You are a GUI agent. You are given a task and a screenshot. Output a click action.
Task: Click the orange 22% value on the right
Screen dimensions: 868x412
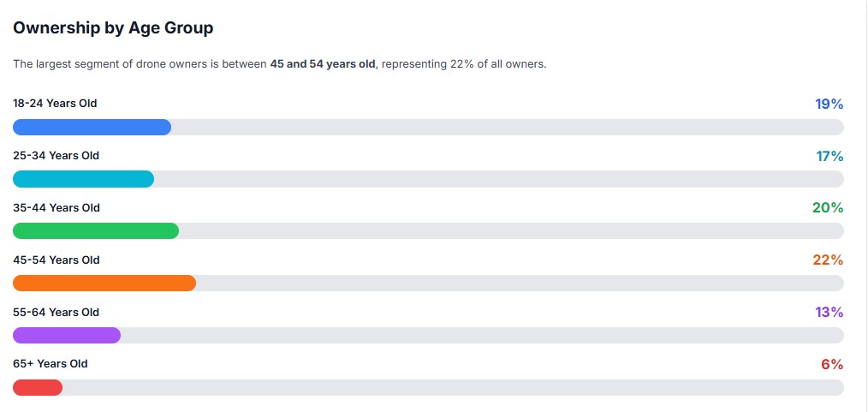point(828,260)
